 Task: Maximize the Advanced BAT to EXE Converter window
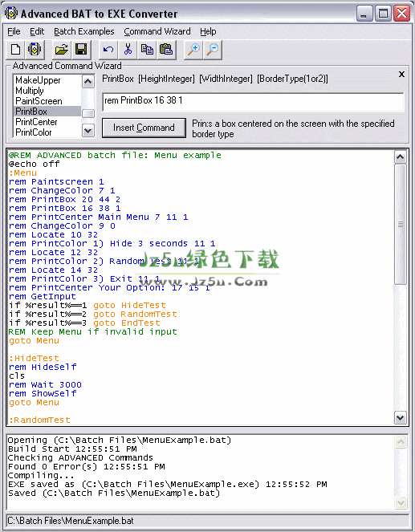pos(384,14)
